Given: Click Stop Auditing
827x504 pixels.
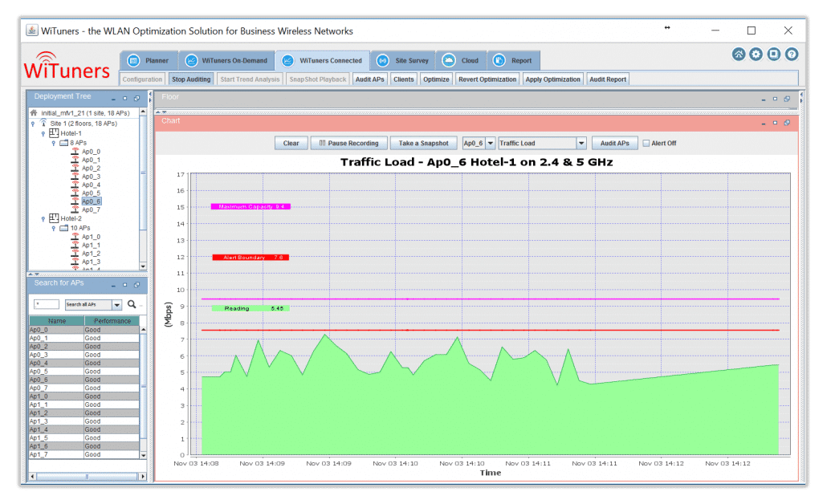Looking at the screenshot, I should click(191, 79).
